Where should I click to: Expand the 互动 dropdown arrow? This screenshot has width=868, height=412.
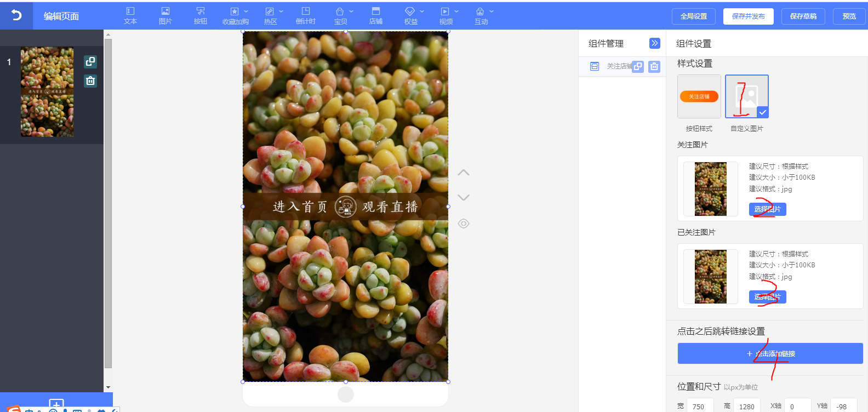[492, 12]
